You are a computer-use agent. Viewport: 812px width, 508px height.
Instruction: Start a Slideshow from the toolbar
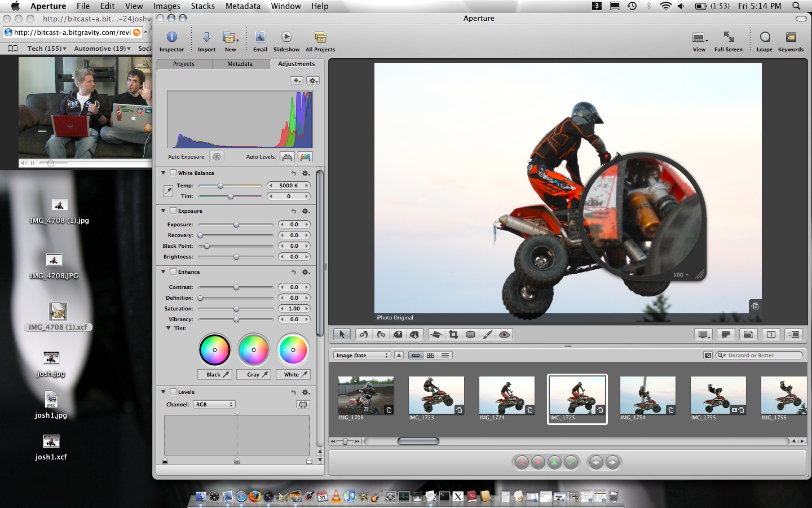pos(286,38)
